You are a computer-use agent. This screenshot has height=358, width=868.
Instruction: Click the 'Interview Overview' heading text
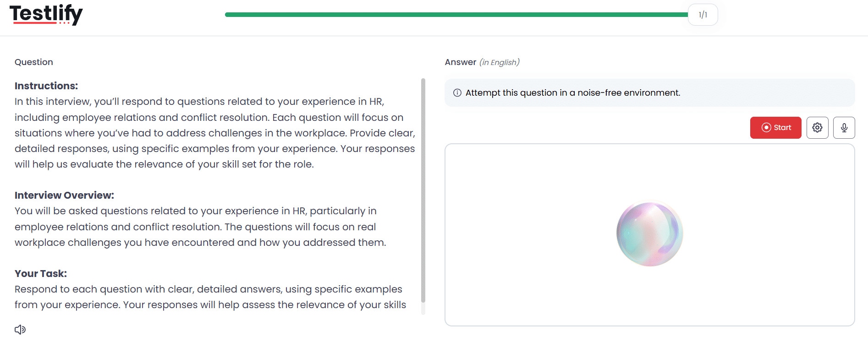click(64, 195)
